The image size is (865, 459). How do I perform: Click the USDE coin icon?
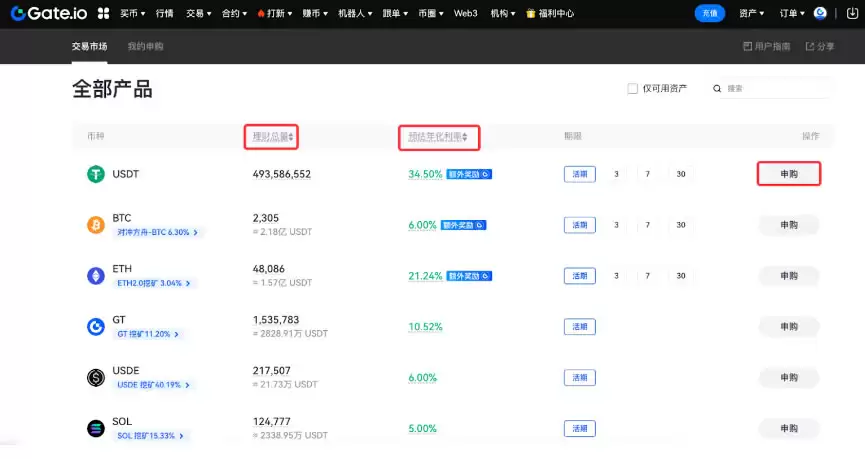coord(96,378)
